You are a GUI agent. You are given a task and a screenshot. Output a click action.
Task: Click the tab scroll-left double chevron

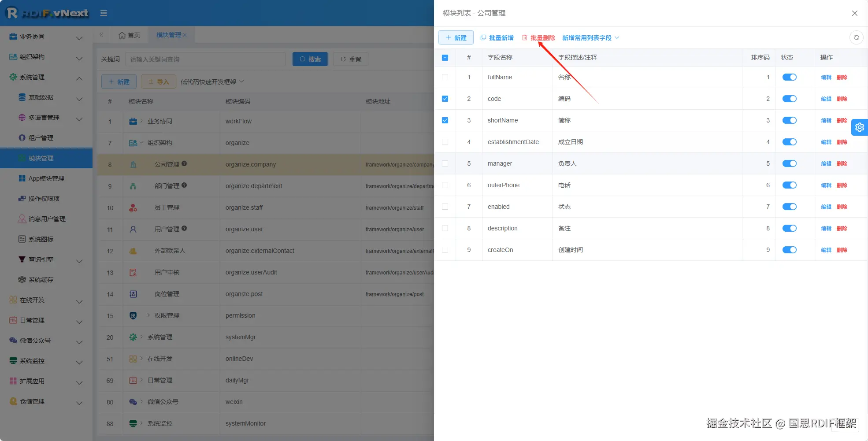point(101,35)
